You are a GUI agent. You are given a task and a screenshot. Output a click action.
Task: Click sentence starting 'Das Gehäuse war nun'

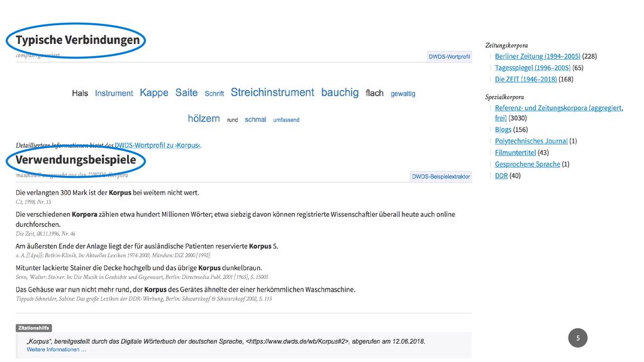click(x=186, y=290)
